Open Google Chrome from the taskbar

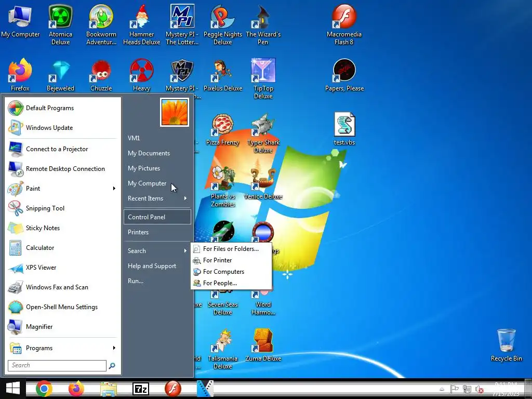(44, 389)
